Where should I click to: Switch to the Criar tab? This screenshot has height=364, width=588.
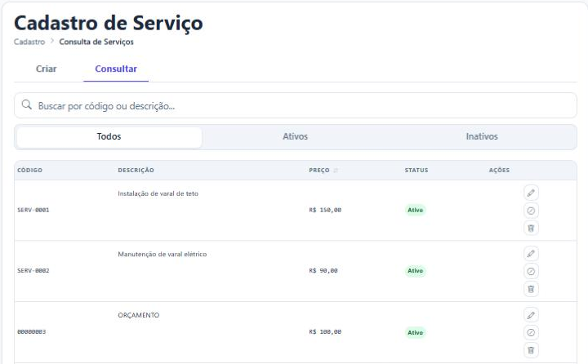click(46, 69)
